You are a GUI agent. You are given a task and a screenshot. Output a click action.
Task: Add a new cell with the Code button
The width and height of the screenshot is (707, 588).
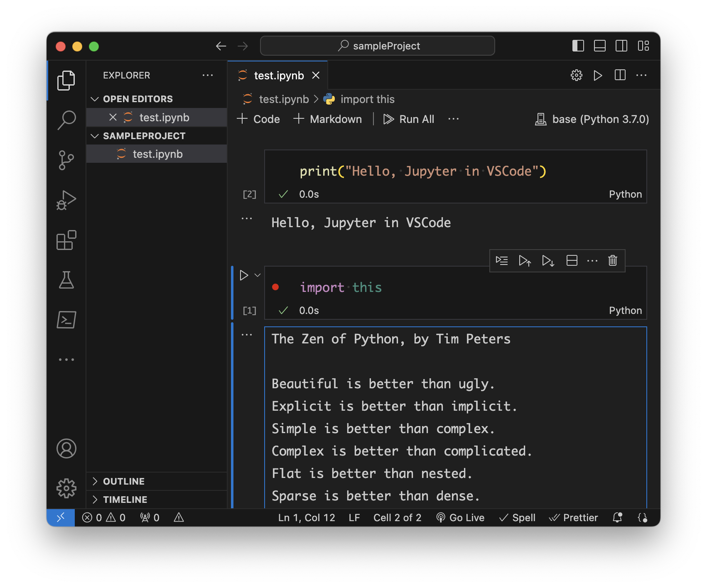click(258, 119)
